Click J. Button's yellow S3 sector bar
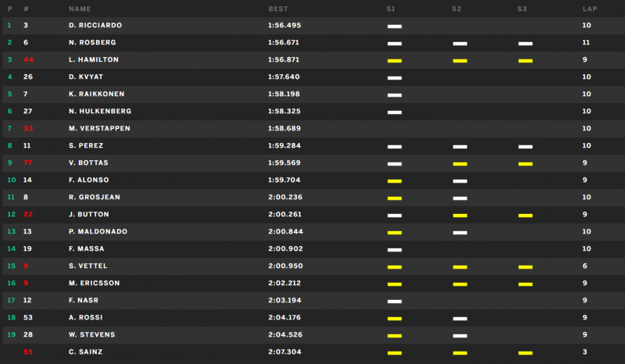 (x=525, y=216)
